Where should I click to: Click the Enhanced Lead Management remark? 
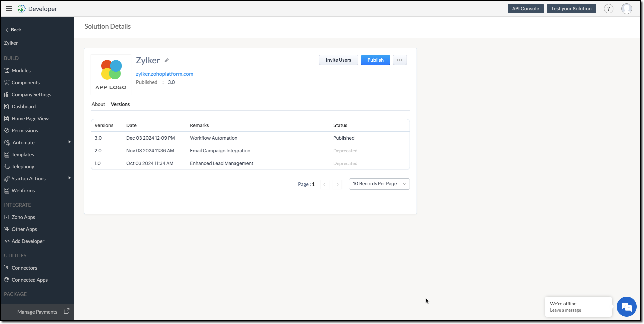[221, 163]
